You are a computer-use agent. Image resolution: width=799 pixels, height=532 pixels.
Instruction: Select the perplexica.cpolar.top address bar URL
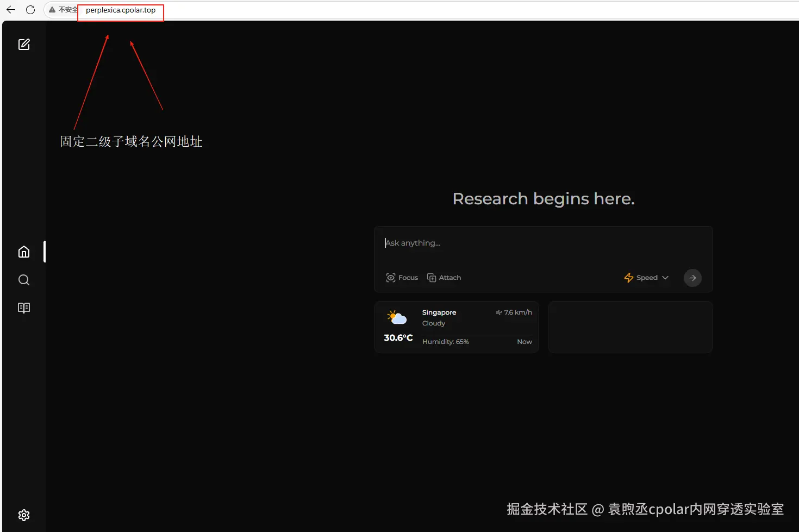click(x=121, y=10)
